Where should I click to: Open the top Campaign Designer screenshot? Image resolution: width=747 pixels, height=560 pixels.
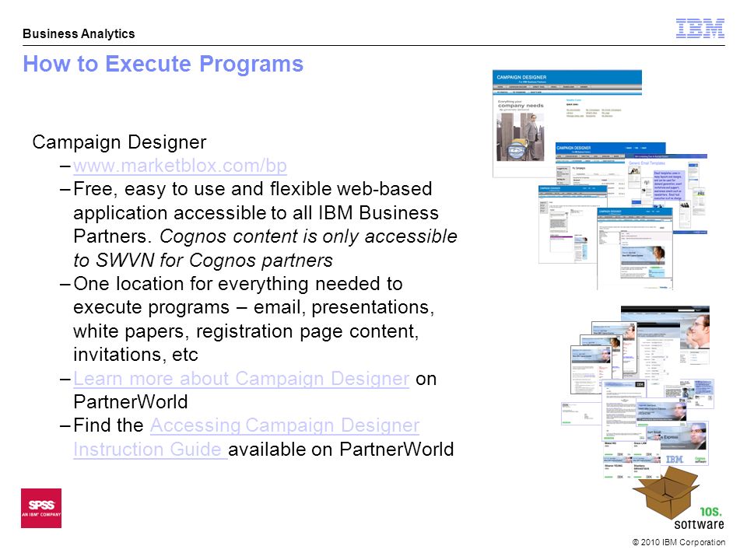(x=567, y=124)
